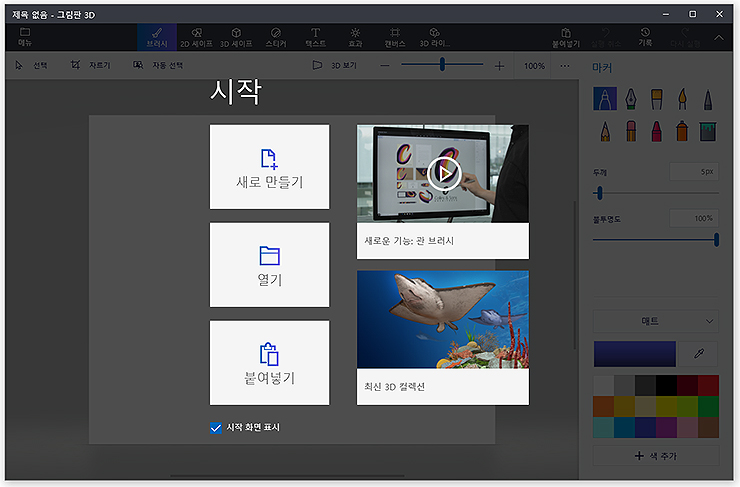Pick the red palette color

(x=708, y=386)
